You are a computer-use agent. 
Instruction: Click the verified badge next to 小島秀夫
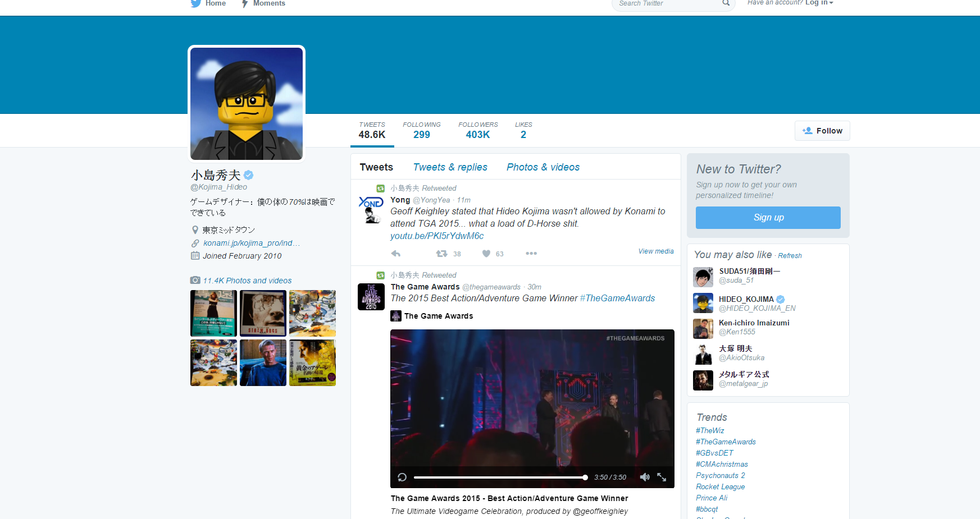tap(248, 175)
